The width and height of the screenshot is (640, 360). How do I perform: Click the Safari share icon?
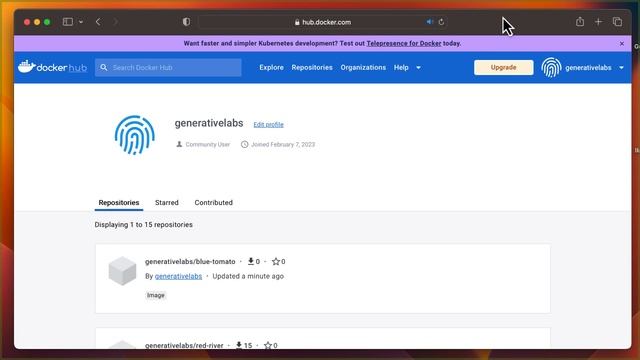pos(580,22)
